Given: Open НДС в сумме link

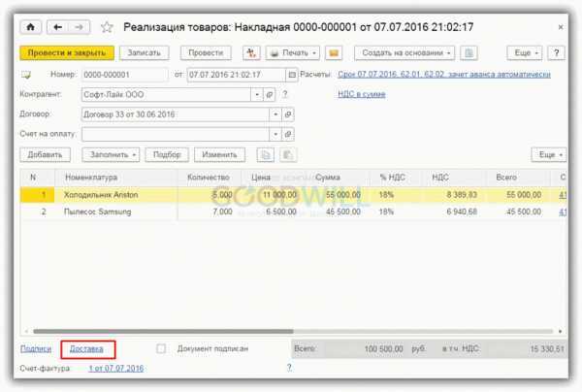Looking at the screenshot, I should coord(362,94).
